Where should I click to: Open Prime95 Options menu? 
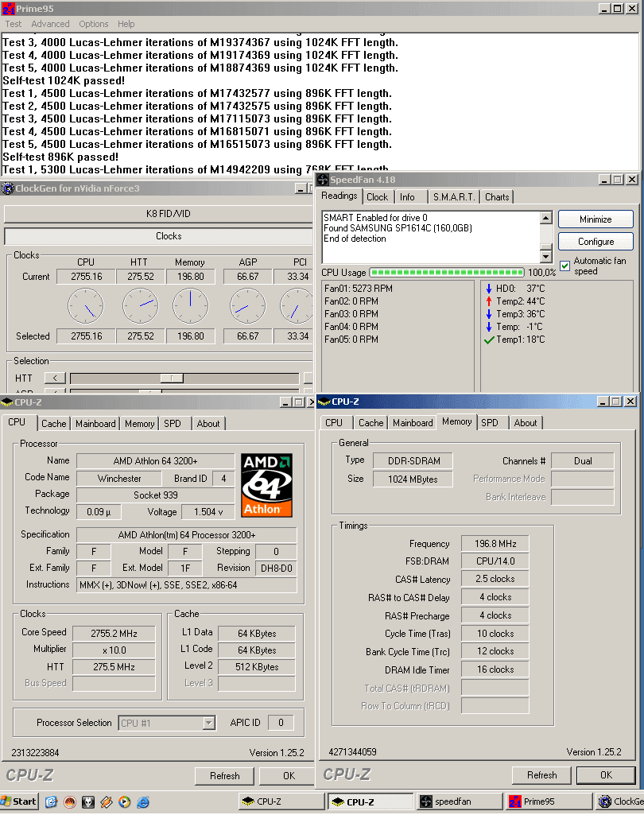click(x=94, y=24)
